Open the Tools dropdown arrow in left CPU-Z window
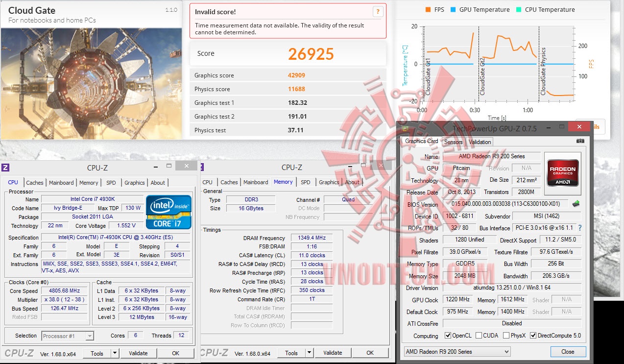Viewport: 624px width, 364px height. pos(115,353)
